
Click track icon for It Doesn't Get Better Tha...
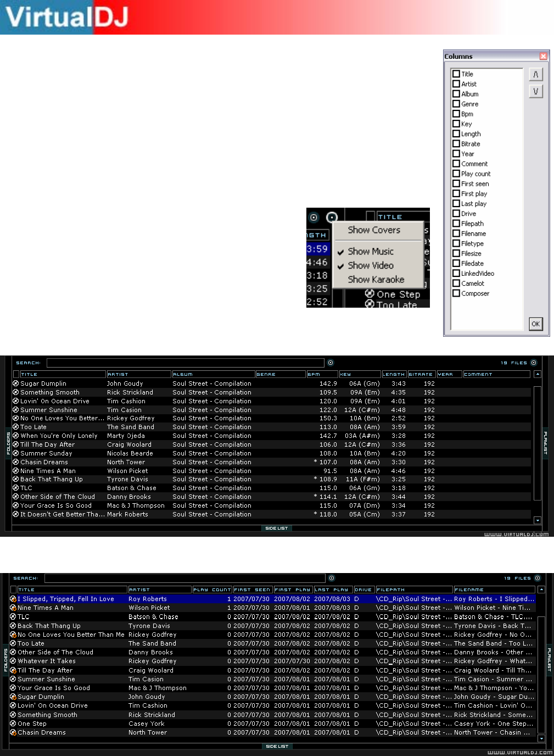(16, 514)
